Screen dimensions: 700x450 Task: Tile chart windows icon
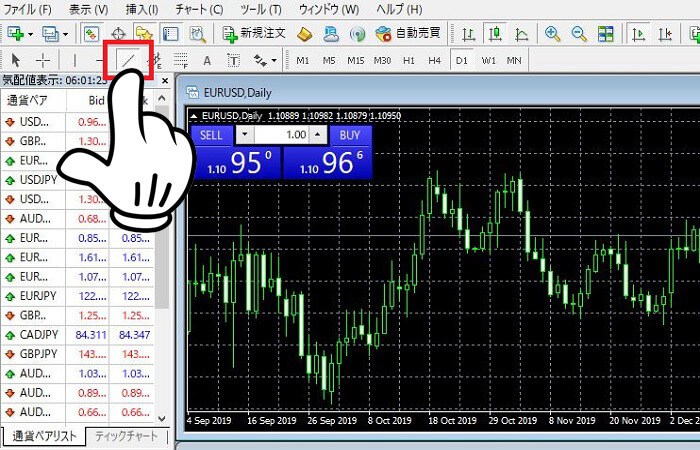[606, 34]
